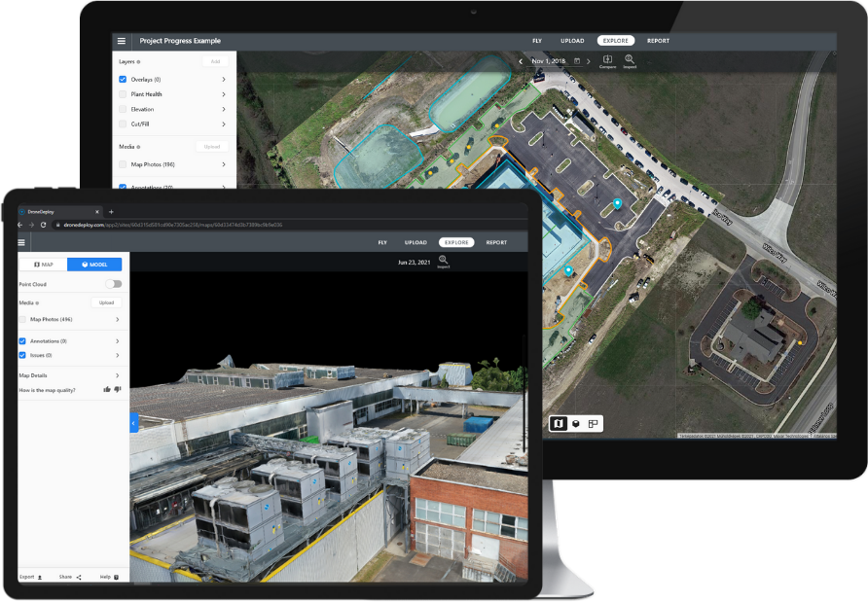Open the calendar icon next to Nov 1, 2018
Viewport: 868px width, 602px height.
coord(576,60)
